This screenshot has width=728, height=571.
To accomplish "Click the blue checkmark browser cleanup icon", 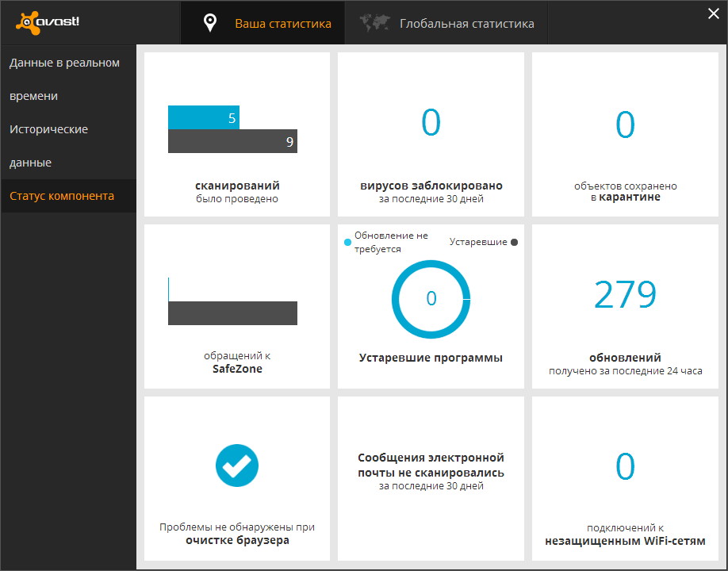I will [x=237, y=466].
